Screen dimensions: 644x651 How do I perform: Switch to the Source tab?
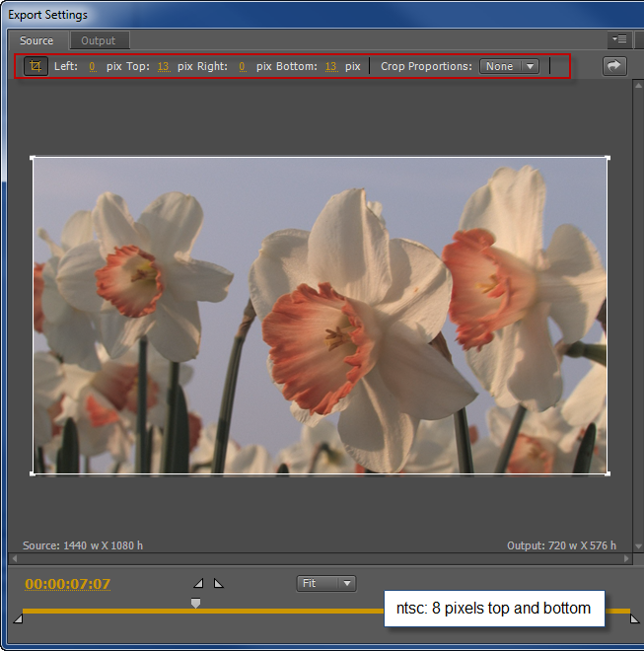click(37, 40)
